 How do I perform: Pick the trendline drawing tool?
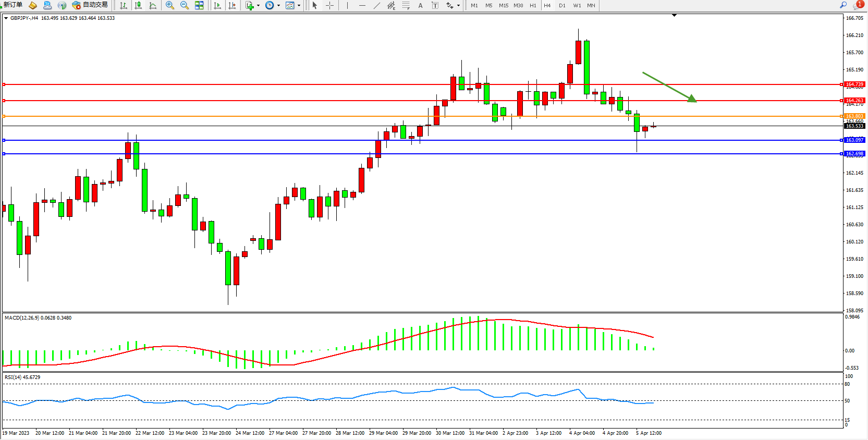pyautogui.click(x=376, y=5)
